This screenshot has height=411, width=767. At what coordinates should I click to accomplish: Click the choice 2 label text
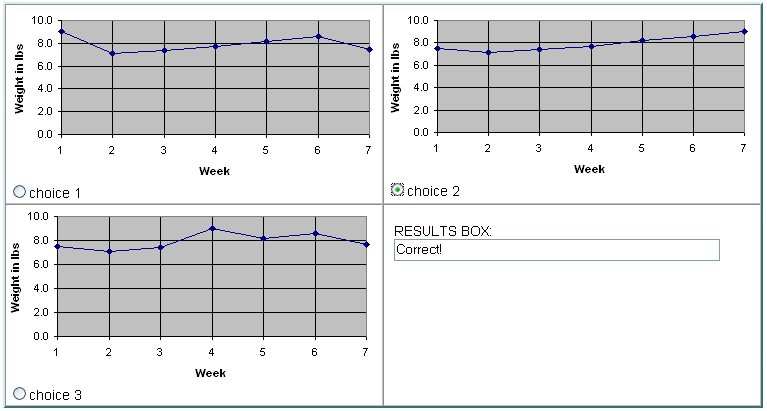click(433, 191)
